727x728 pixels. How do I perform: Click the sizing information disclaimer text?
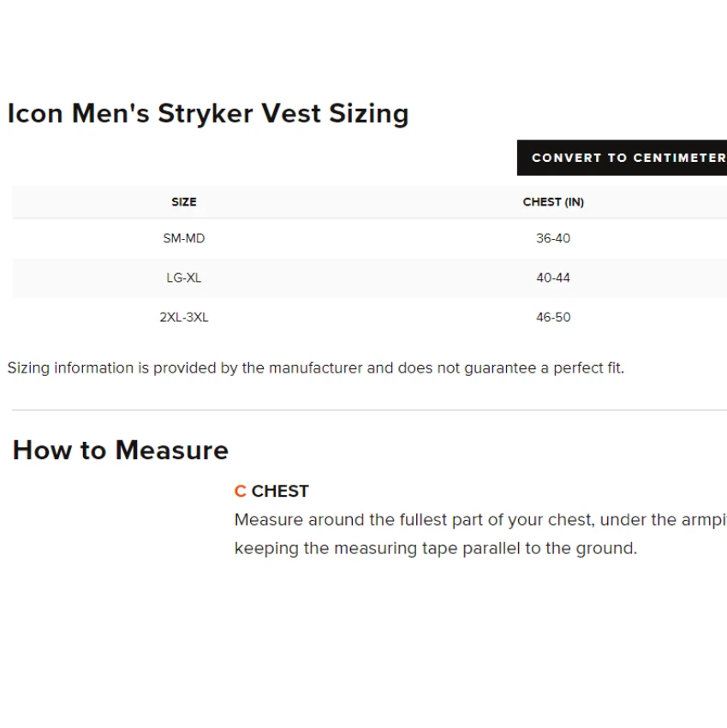[316, 368]
